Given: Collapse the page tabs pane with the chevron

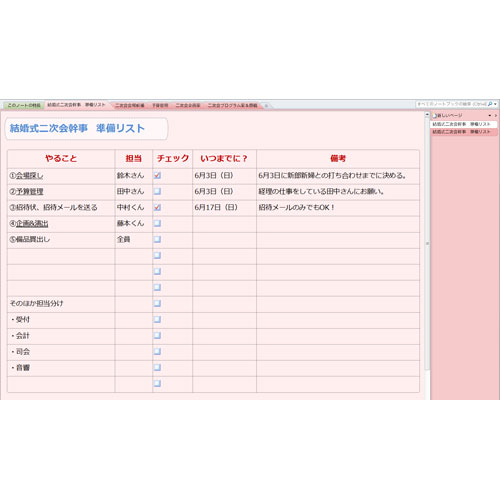Looking at the screenshot, I should tap(496, 115).
